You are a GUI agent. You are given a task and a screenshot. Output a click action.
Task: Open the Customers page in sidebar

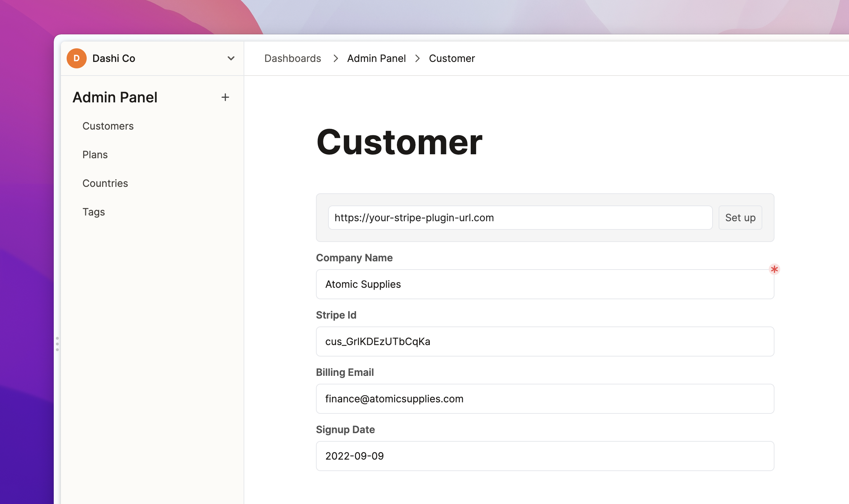pos(108,126)
